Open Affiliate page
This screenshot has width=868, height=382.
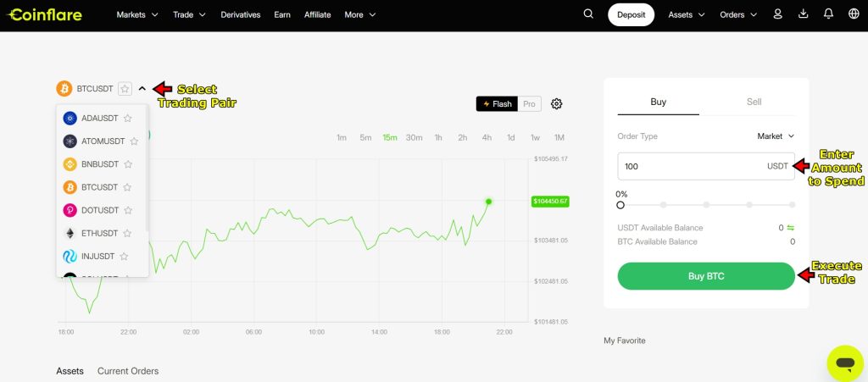point(317,15)
